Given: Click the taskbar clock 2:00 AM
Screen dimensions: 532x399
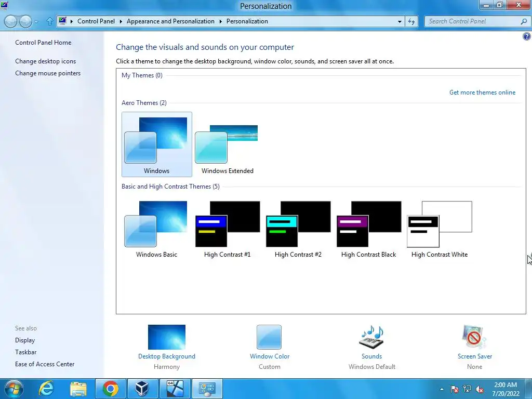Looking at the screenshot, I should point(506,385).
